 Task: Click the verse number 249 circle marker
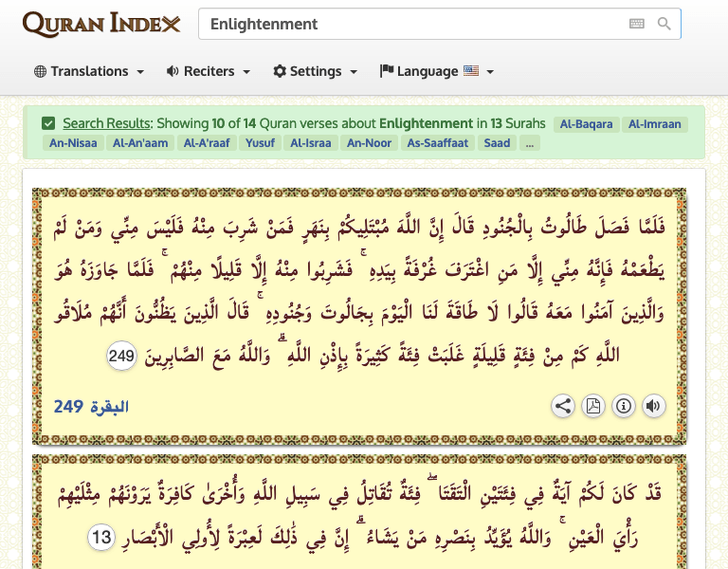click(x=122, y=357)
